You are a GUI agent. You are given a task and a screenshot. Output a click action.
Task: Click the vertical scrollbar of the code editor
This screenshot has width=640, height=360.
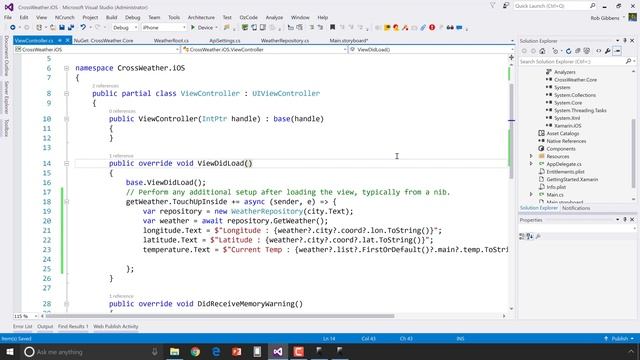[511, 131]
